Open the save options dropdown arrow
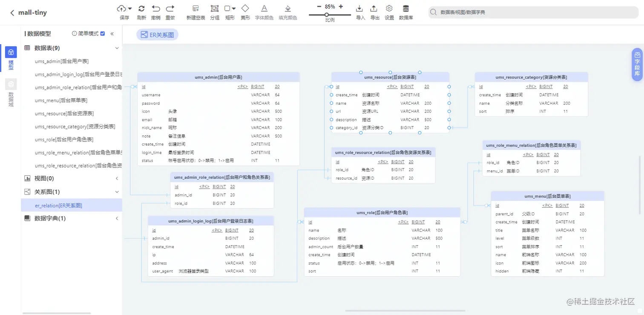Viewport: 644px width, 315px height. (129, 9)
